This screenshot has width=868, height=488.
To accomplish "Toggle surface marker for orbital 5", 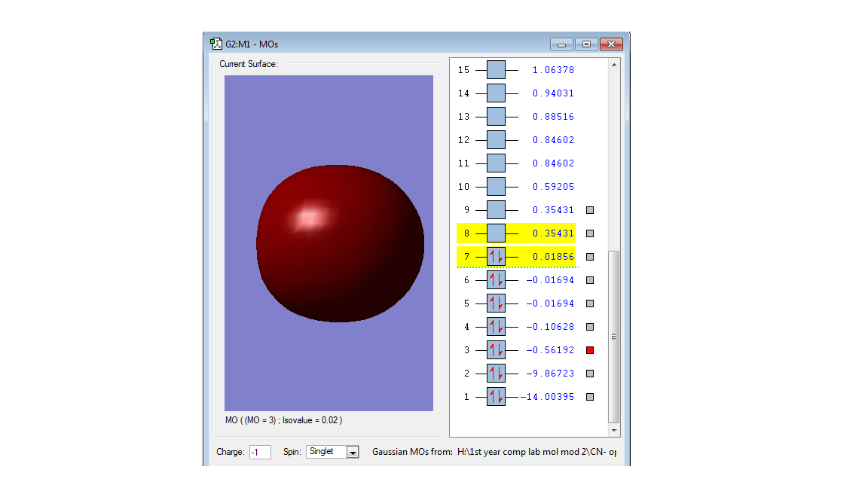I will (x=590, y=303).
